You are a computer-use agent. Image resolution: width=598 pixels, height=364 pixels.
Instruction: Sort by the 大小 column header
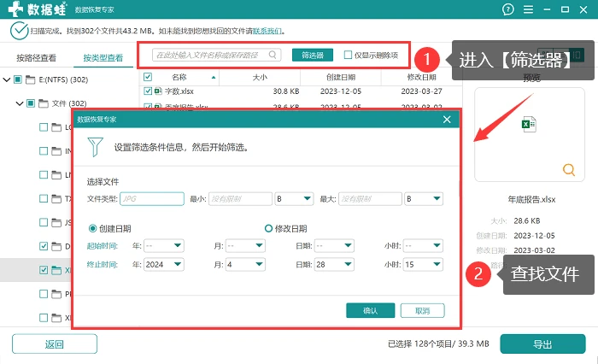[260, 77]
